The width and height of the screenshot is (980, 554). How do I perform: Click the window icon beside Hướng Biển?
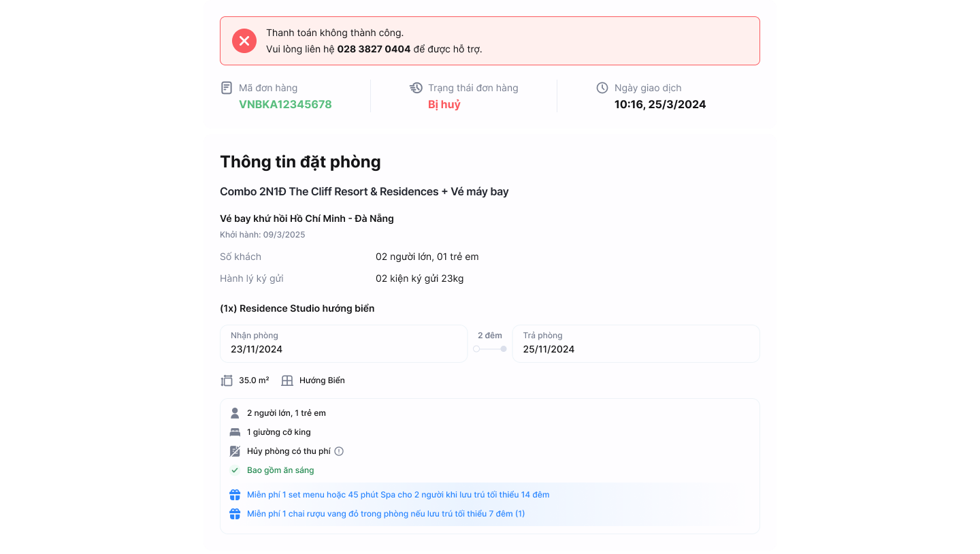coord(289,380)
